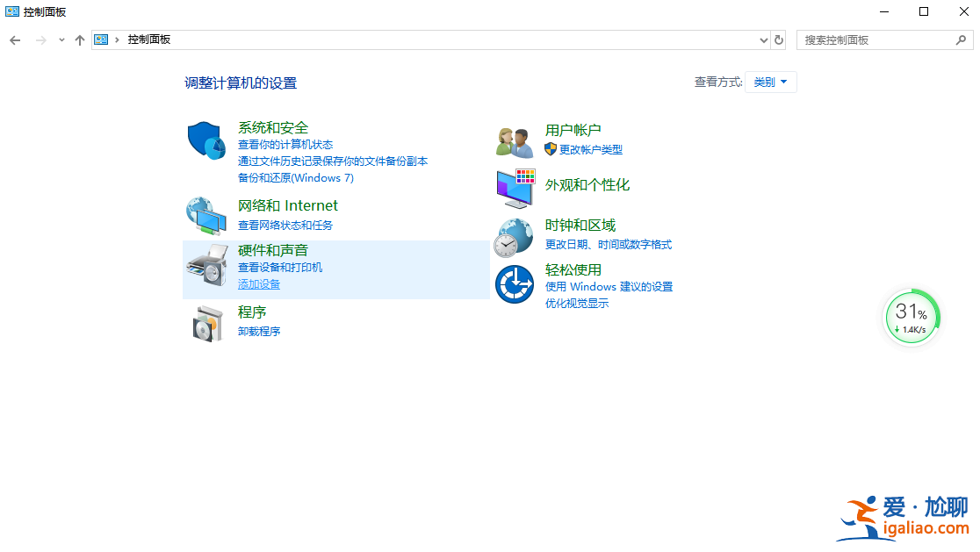The width and height of the screenshot is (980, 552).
Task: Click 控制面板 in the address bar
Action: (x=151, y=39)
